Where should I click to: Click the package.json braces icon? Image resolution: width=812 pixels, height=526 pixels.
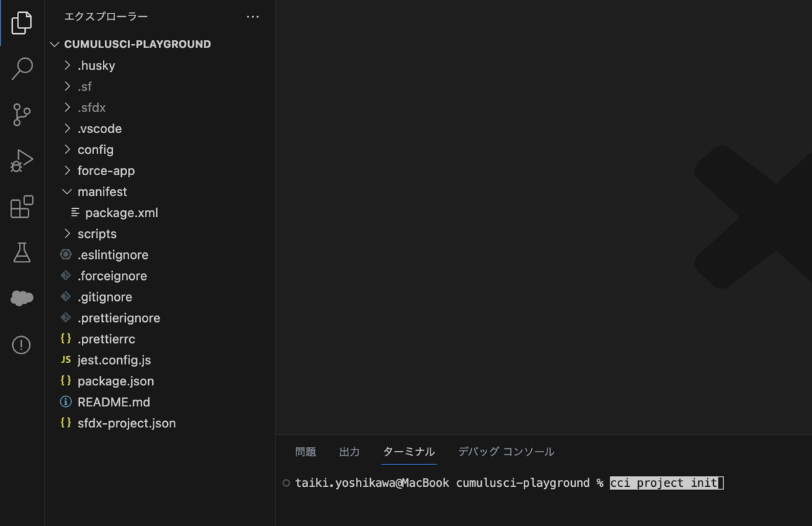66,381
